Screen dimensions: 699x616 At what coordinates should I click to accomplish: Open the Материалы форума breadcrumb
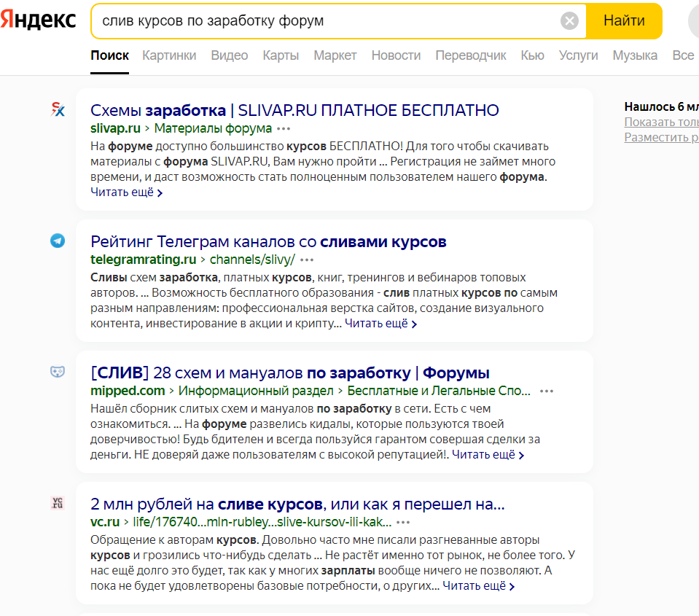(x=213, y=128)
